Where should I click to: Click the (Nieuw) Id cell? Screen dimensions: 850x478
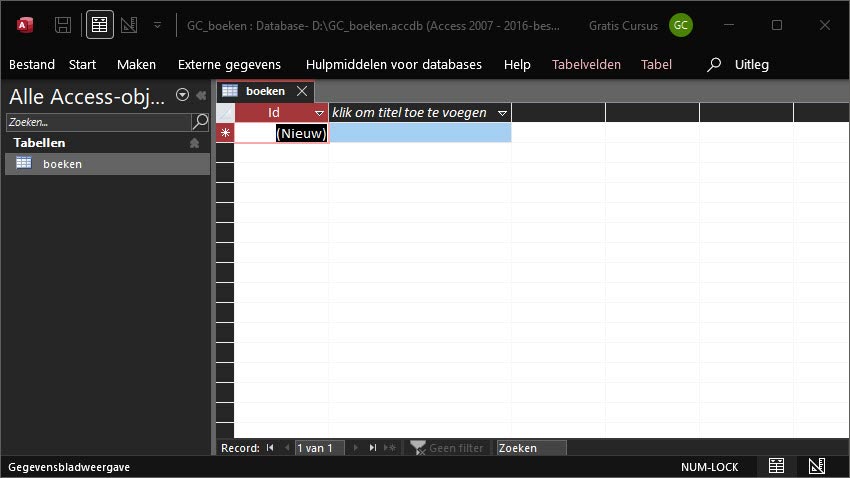point(281,133)
